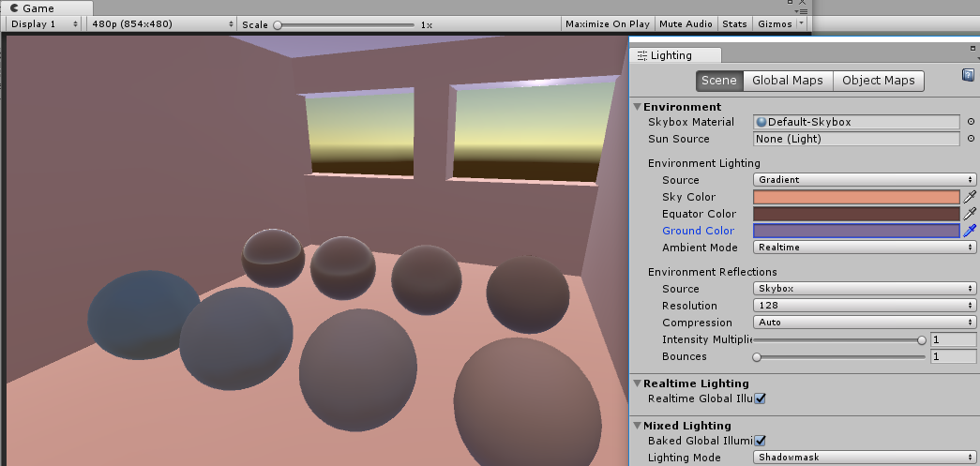Toggle Gizmos in Game view
Viewport: 980px width, 466px height.
[x=775, y=23]
